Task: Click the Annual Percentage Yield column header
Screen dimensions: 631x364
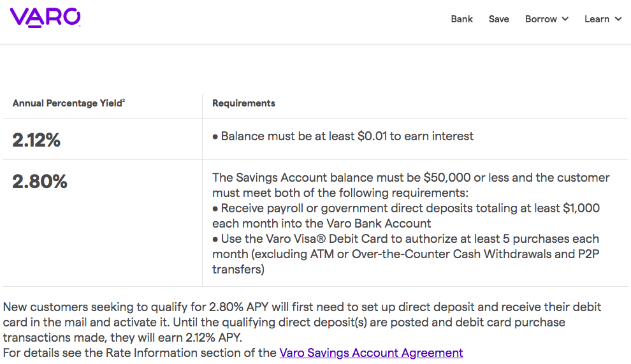Action: 67,103
